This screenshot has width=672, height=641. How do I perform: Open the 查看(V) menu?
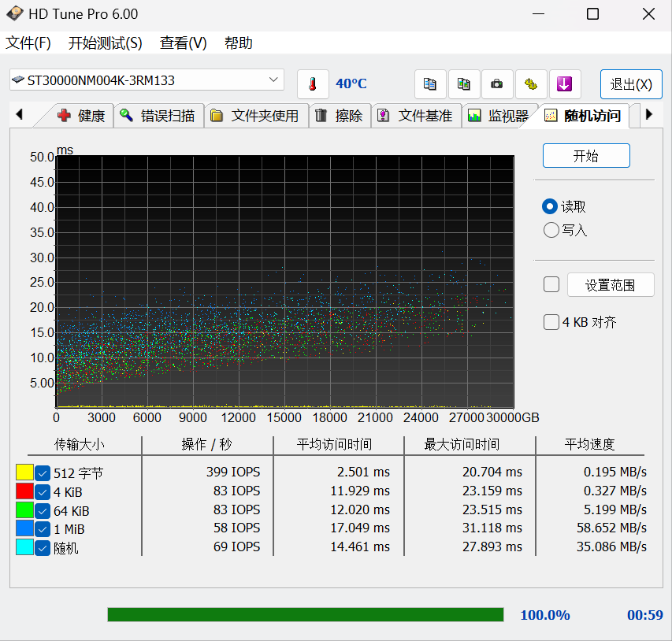click(x=184, y=43)
